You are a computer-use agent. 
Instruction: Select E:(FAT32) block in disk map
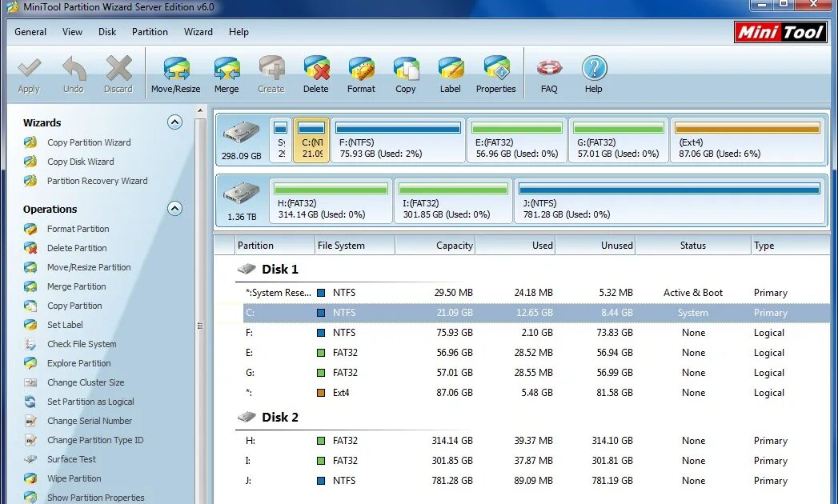pyautogui.click(x=517, y=141)
